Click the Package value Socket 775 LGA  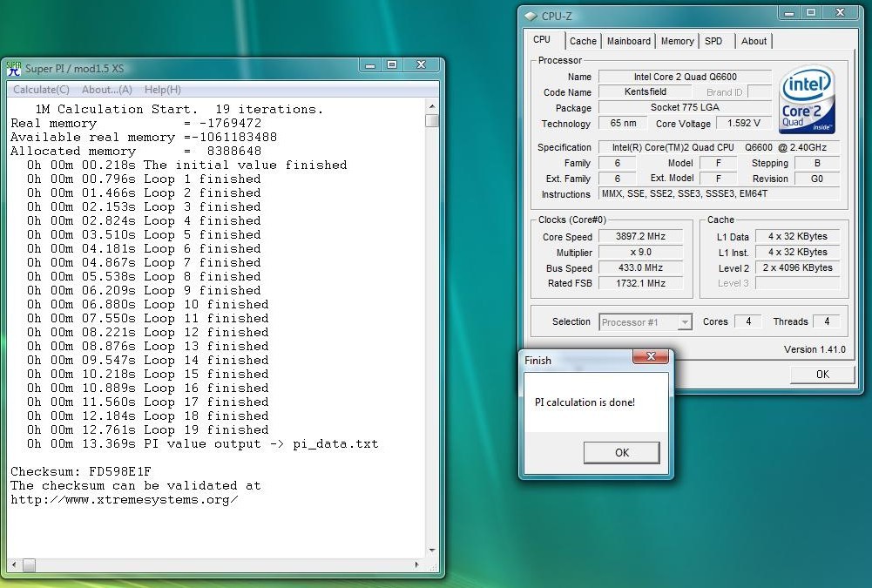point(685,107)
